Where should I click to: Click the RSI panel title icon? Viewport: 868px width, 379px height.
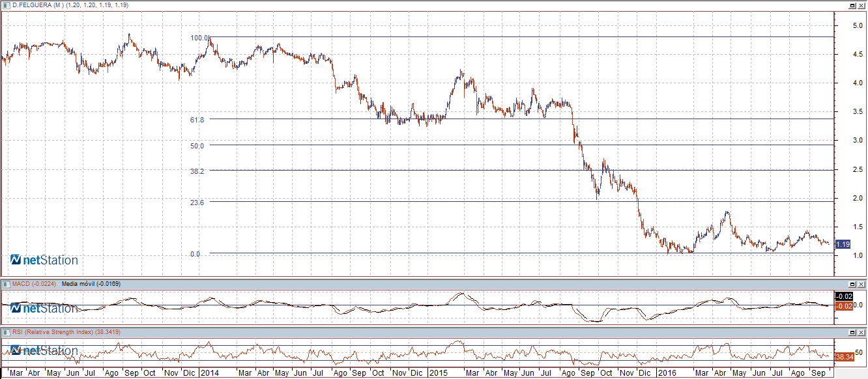tap(7, 332)
